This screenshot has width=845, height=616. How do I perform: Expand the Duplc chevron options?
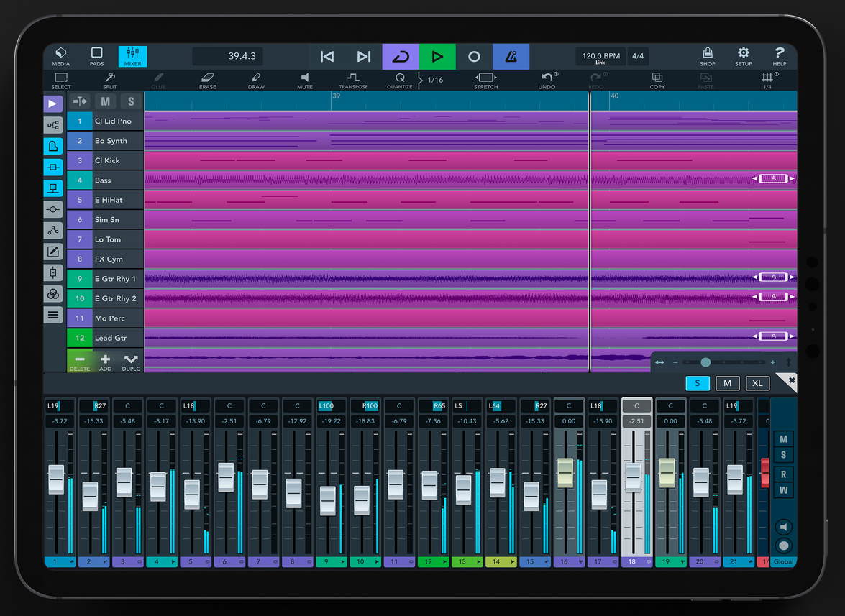pos(131,361)
